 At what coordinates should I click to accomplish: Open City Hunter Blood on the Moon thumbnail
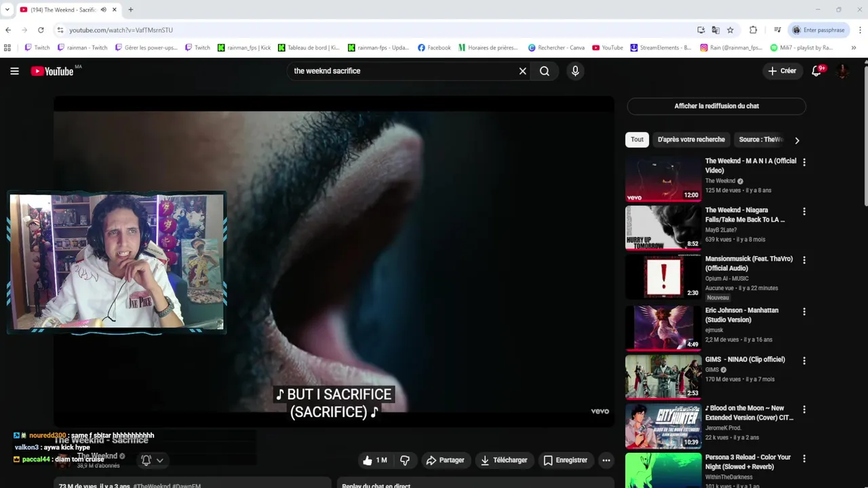click(663, 426)
